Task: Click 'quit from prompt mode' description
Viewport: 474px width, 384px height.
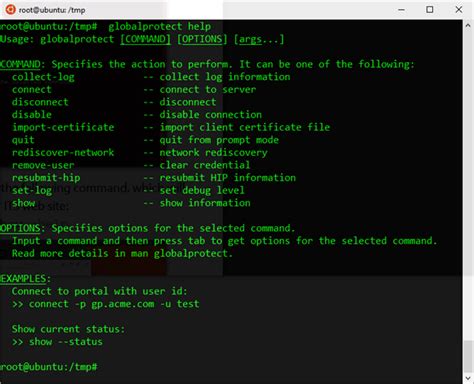Action: pyautogui.click(x=219, y=140)
